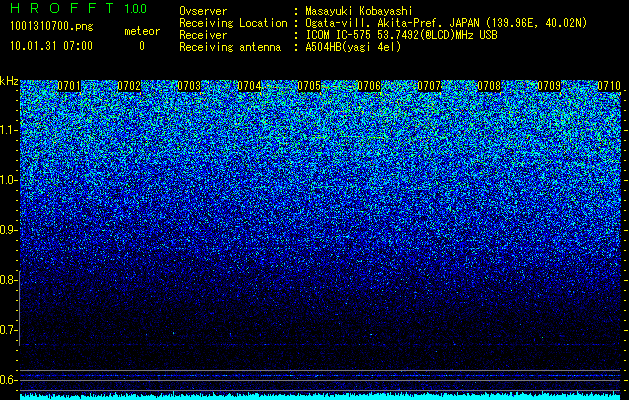The height and width of the screenshot is (400, 629).
Task: Click the 0.7 frequency axis label
Action: 8,330
